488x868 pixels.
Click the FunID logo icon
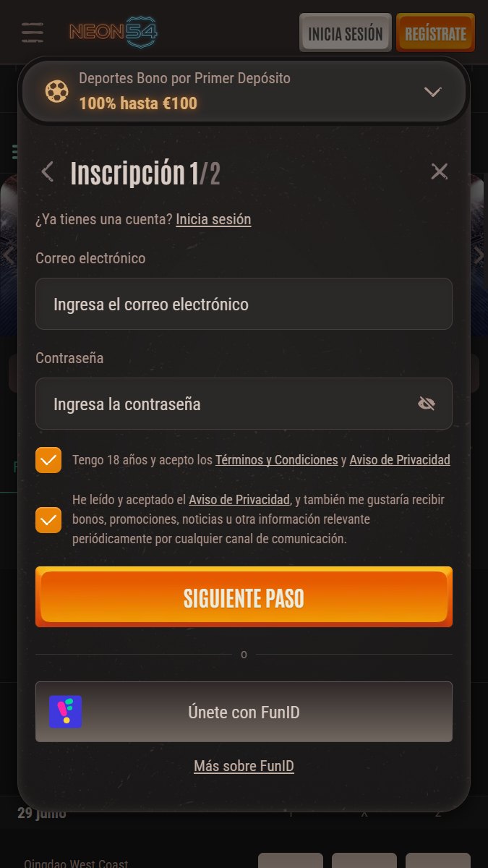click(x=65, y=712)
